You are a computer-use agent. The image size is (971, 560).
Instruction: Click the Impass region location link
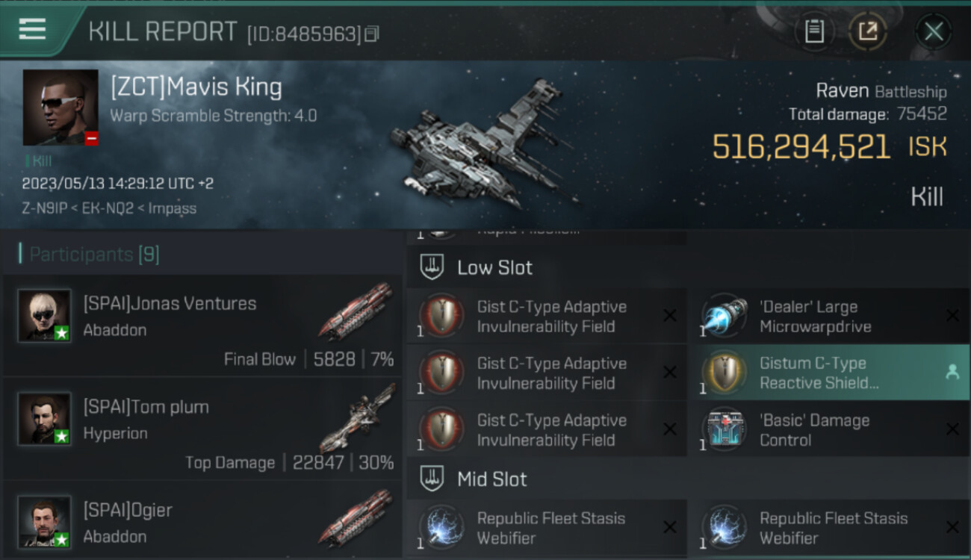(x=173, y=208)
